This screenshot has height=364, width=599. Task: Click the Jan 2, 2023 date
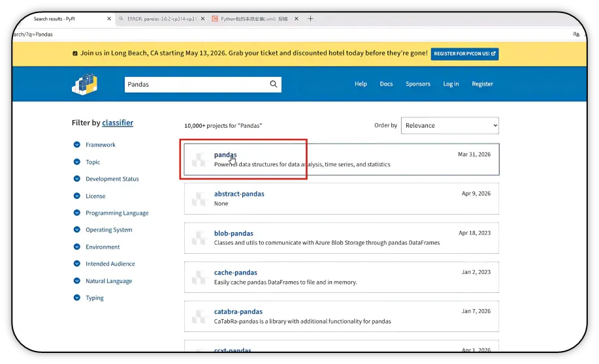click(x=476, y=272)
